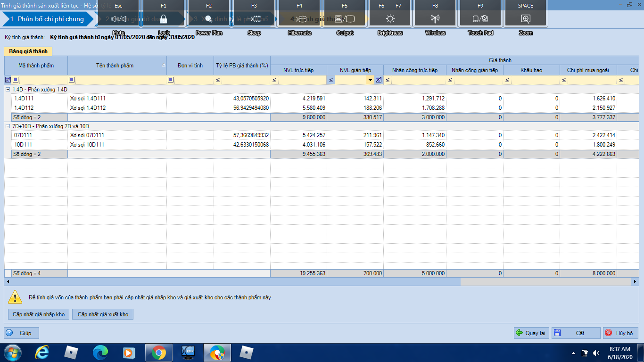Click the Cập nhật giá nhập kho button
Image resolution: width=644 pixels, height=362 pixels.
pos(39,314)
